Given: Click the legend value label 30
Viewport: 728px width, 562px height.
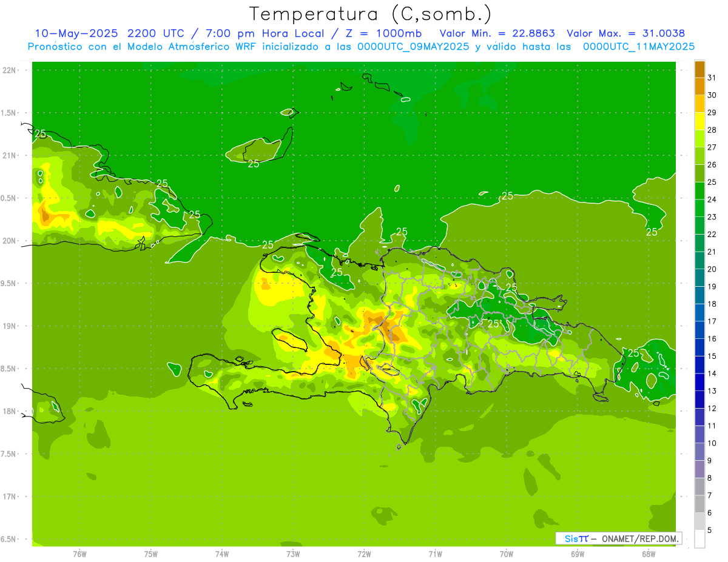Looking at the screenshot, I should pyautogui.click(x=712, y=95).
